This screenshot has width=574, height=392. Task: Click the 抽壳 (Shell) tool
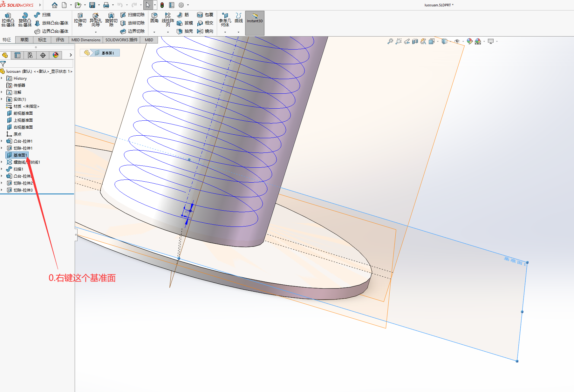click(x=185, y=31)
